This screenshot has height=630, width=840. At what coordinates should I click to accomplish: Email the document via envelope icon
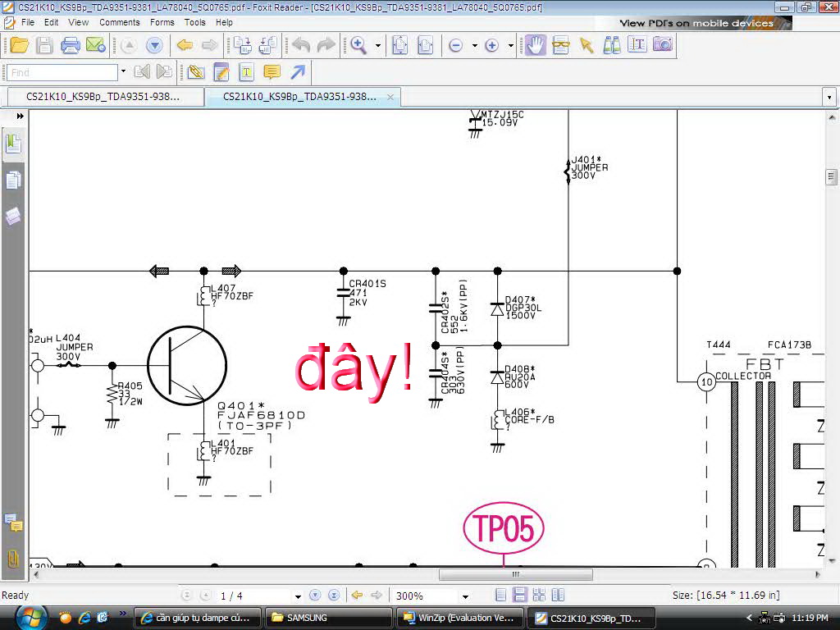point(96,46)
